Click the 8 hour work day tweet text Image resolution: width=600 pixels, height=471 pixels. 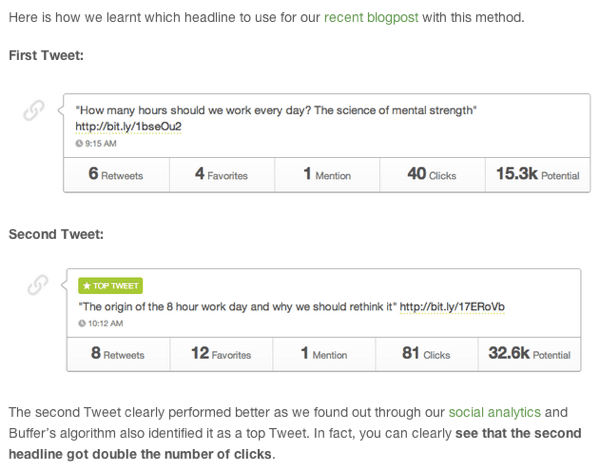click(238, 307)
